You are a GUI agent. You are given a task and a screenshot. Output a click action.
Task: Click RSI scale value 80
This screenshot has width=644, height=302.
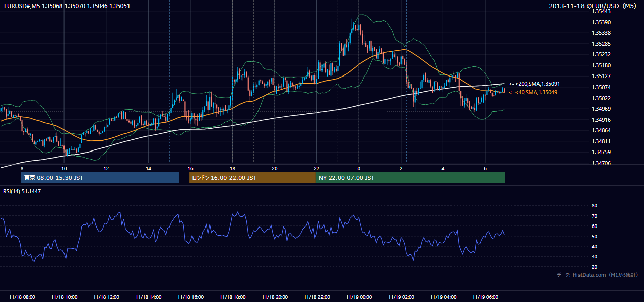click(x=594, y=206)
